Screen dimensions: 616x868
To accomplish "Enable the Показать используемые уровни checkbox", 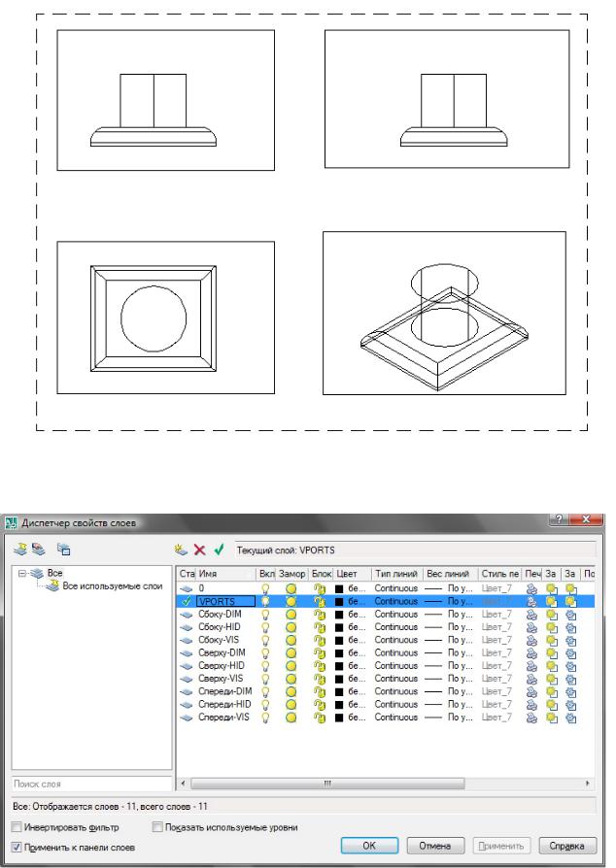I will click(x=157, y=827).
